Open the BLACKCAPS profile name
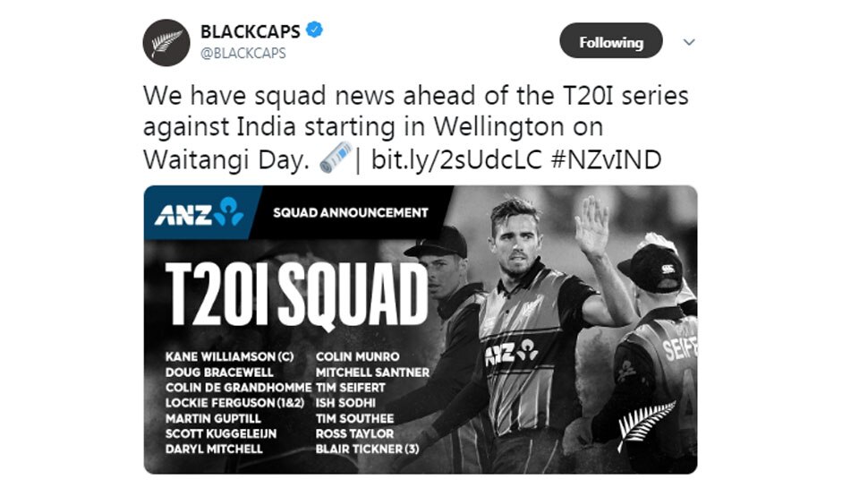This screenshot has width=868, height=488. (x=251, y=31)
